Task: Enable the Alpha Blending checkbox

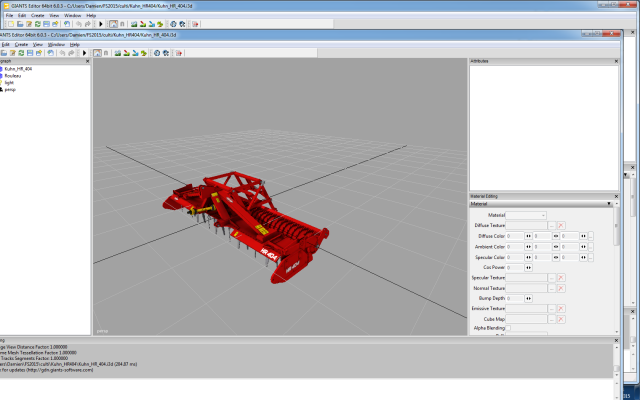Action: (x=508, y=328)
